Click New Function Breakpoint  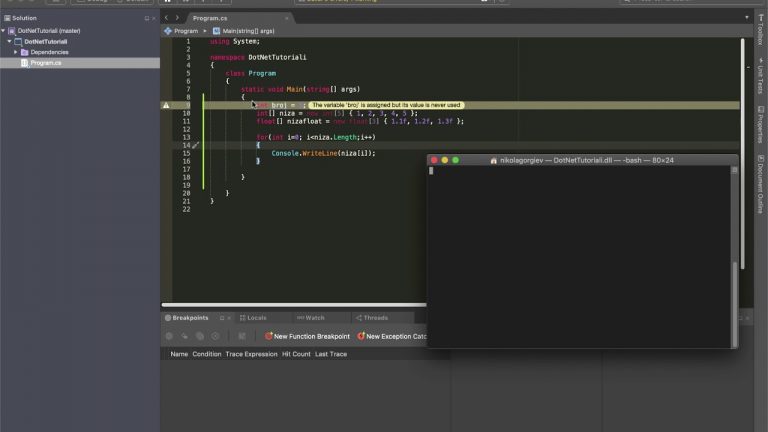coord(307,336)
